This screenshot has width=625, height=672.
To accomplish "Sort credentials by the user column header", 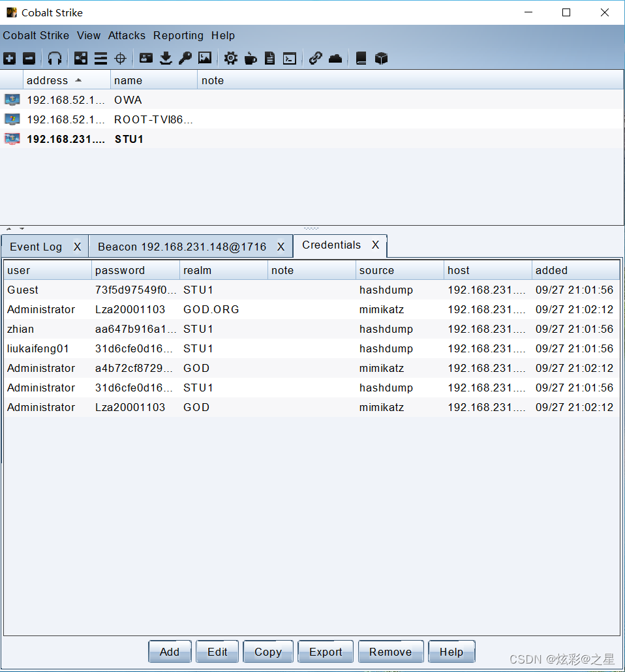I will [47, 270].
